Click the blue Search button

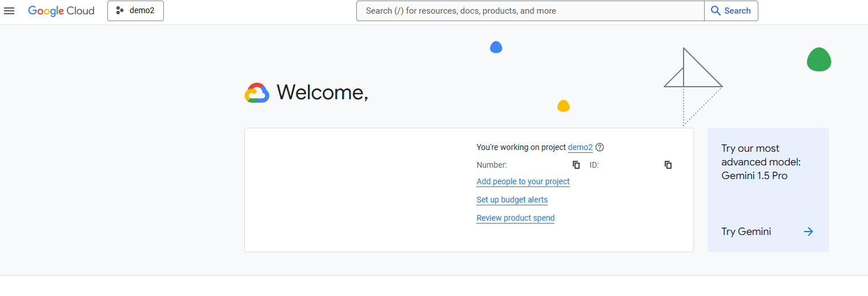[731, 11]
